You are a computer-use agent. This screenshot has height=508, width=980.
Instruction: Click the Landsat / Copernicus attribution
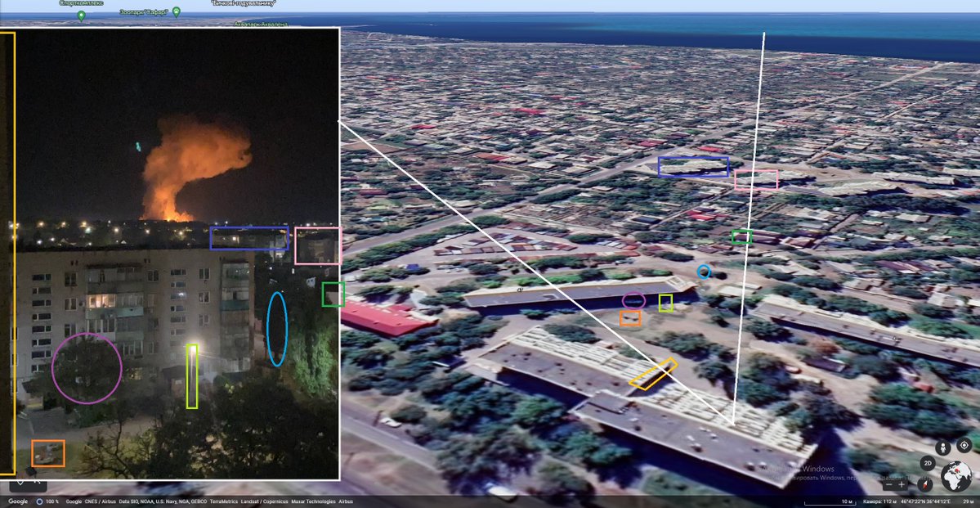pyautogui.click(x=264, y=501)
